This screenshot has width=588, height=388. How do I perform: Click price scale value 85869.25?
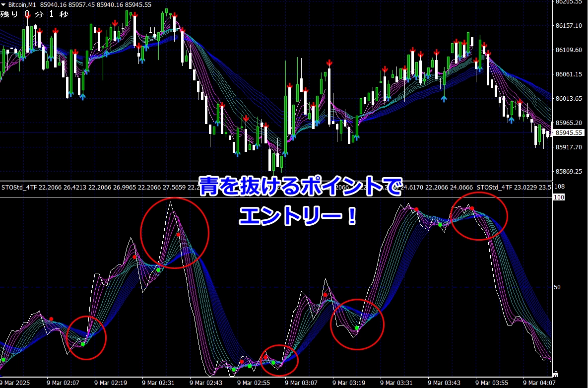[x=569, y=172]
